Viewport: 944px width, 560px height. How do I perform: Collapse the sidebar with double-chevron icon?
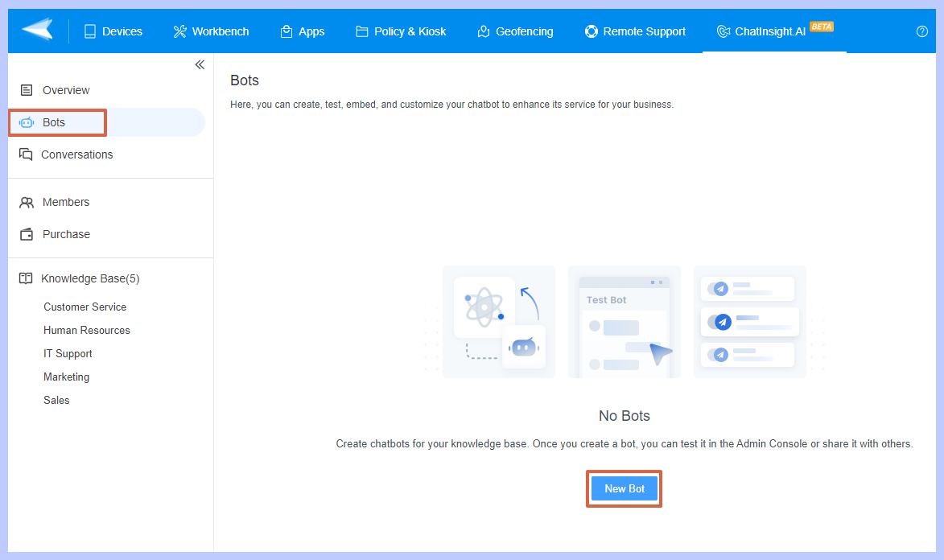click(200, 65)
